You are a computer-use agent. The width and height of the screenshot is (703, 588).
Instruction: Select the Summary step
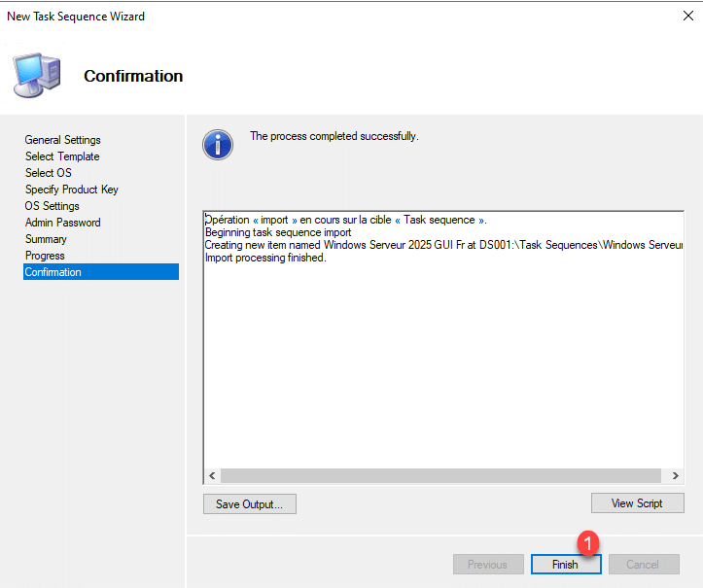[x=46, y=239]
